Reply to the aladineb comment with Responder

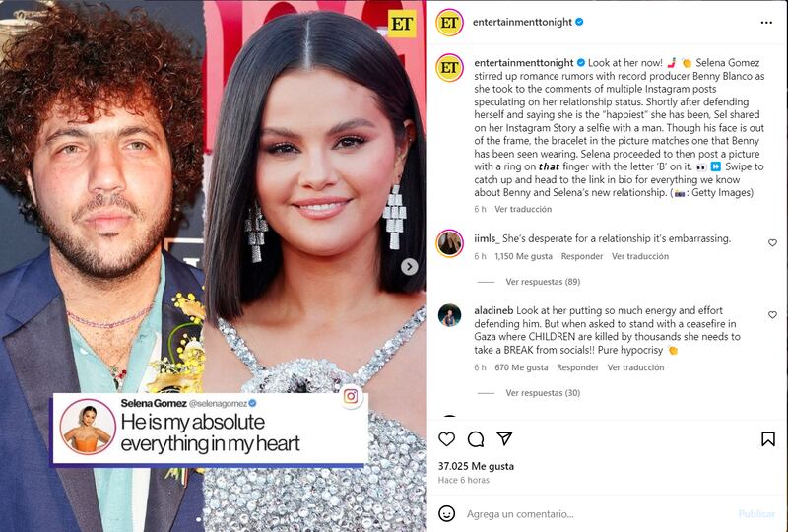click(577, 367)
